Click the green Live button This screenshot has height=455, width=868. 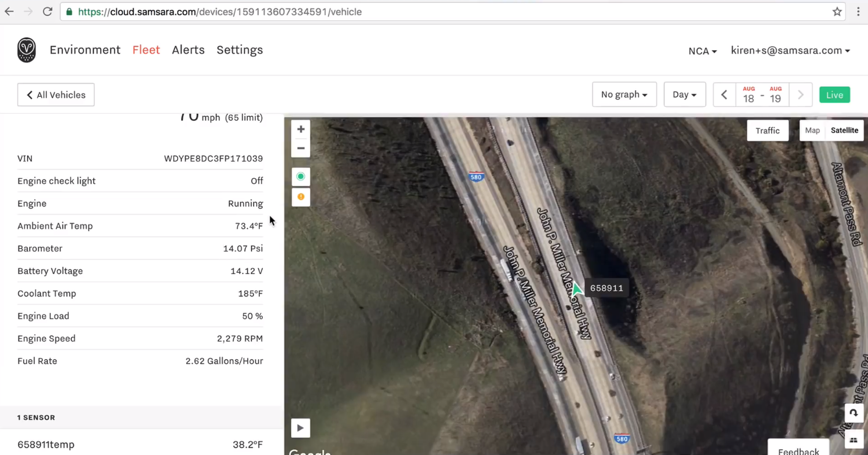834,95
